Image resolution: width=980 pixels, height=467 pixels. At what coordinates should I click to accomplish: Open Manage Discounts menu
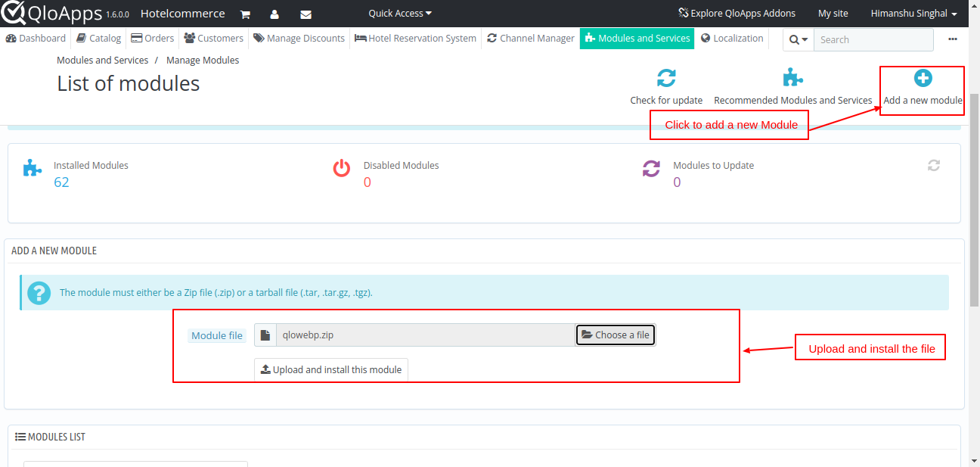click(x=299, y=38)
